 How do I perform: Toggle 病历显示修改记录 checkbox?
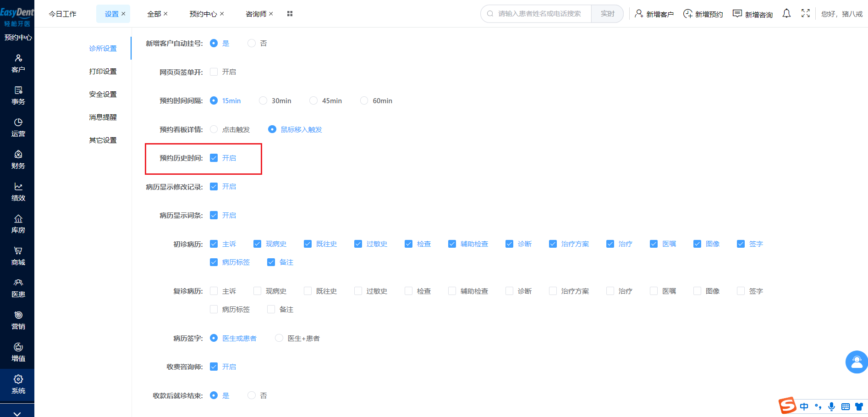click(x=214, y=186)
